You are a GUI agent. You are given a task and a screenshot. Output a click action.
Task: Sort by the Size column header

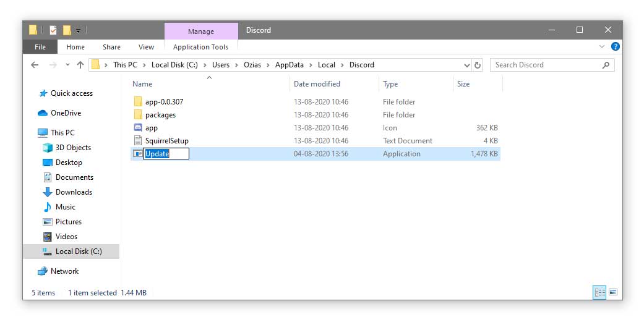tap(463, 84)
